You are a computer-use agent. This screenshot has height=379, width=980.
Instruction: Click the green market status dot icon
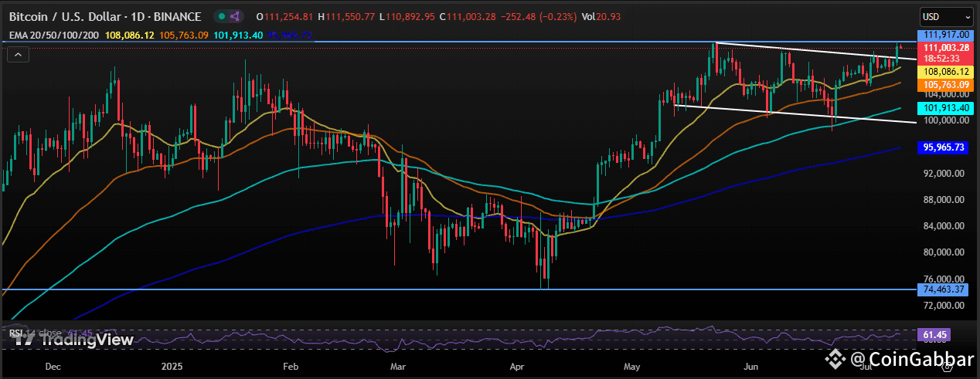pos(223,16)
